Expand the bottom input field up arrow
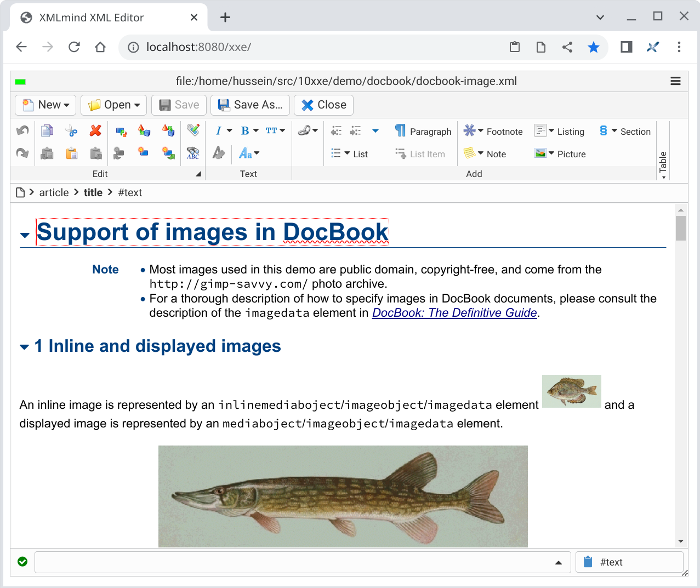The height and width of the screenshot is (588, 700). pos(559,562)
